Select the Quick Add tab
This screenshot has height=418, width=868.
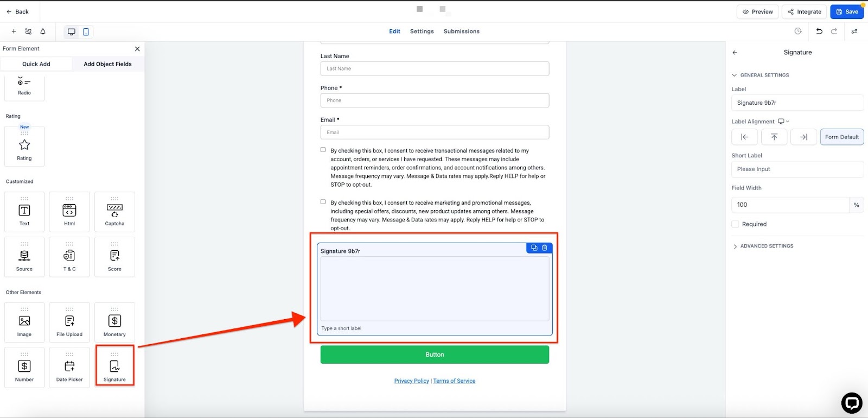point(36,64)
